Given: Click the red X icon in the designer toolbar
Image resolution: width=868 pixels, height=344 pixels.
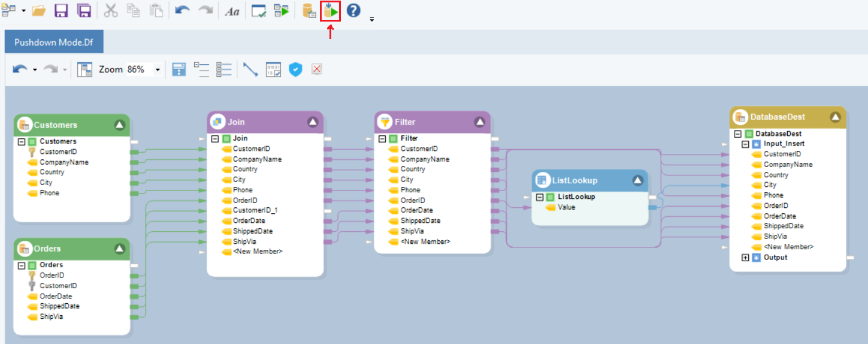Looking at the screenshot, I should (317, 70).
